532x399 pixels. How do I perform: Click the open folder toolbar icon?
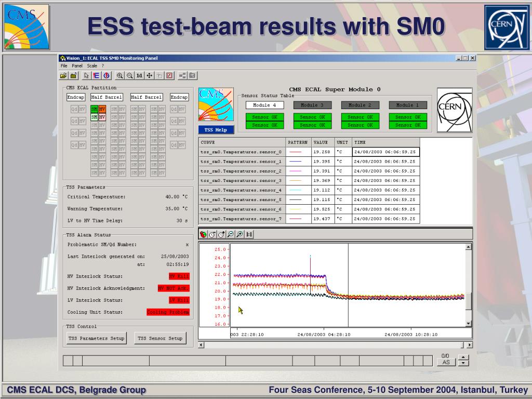[x=63, y=76]
